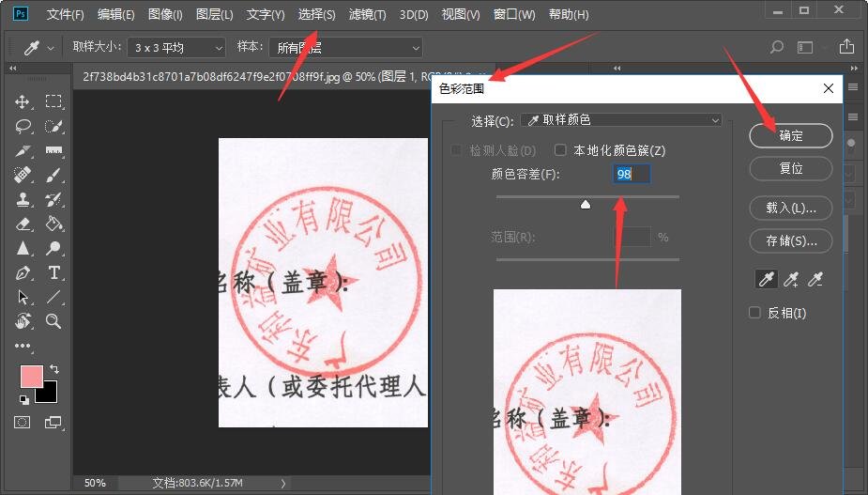This screenshot has width=868, height=495.
Task: Click the black background color swatch
Action: pos(50,394)
